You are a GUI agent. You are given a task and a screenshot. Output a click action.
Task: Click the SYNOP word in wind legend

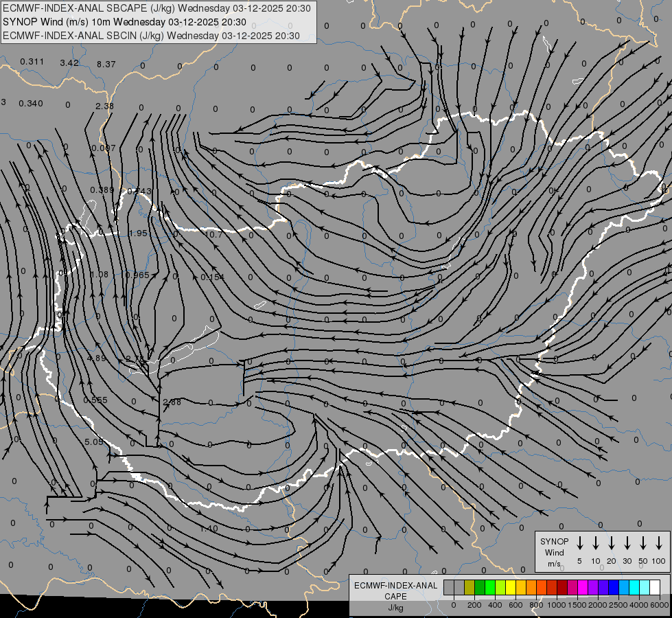(x=554, y=541)
